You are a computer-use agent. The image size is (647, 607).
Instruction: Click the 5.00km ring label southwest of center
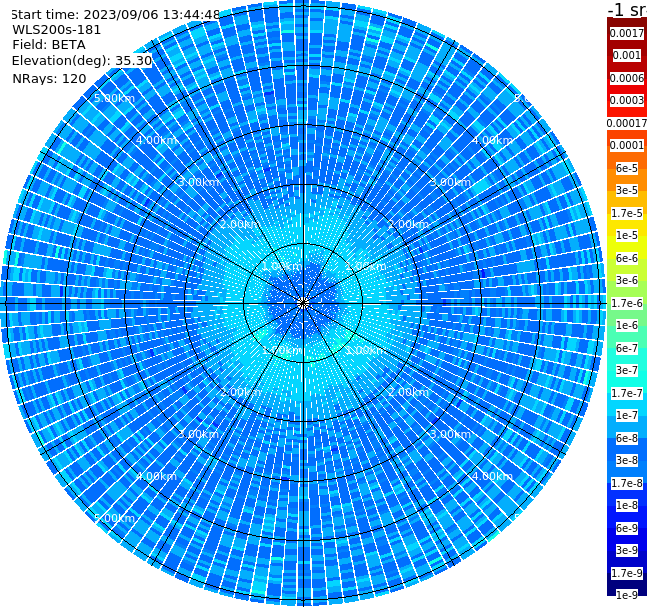pos(115,518)
